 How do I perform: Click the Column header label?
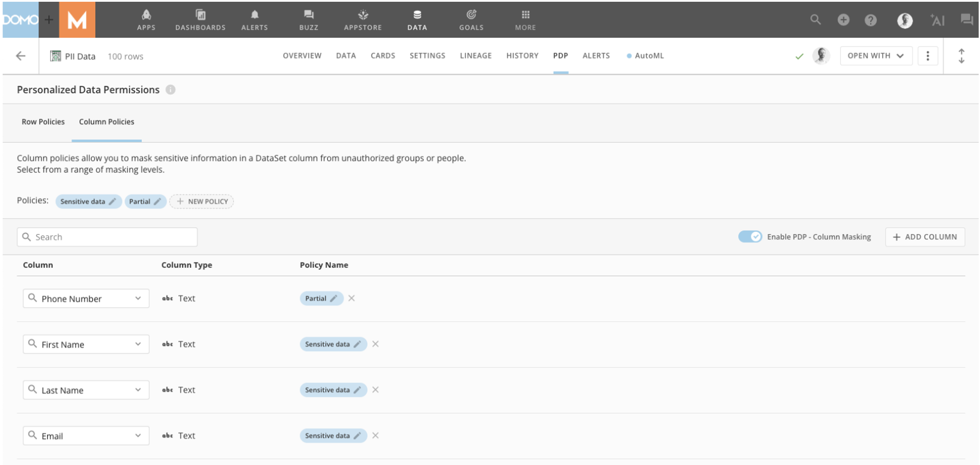click(x=38, y=265)
